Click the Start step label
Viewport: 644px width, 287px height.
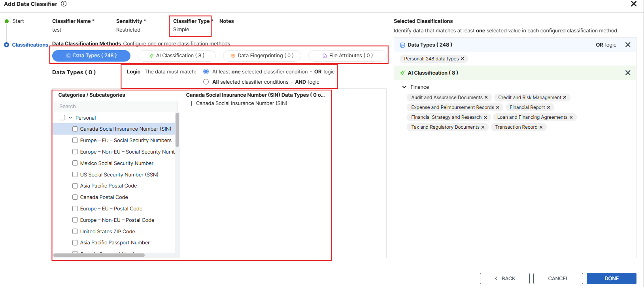tap(18, 21)
